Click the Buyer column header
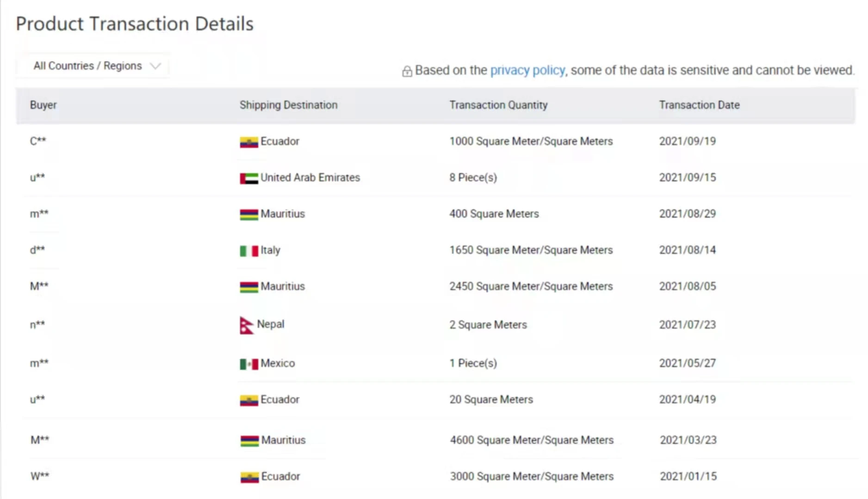The image size is (868, 499). 43,105
